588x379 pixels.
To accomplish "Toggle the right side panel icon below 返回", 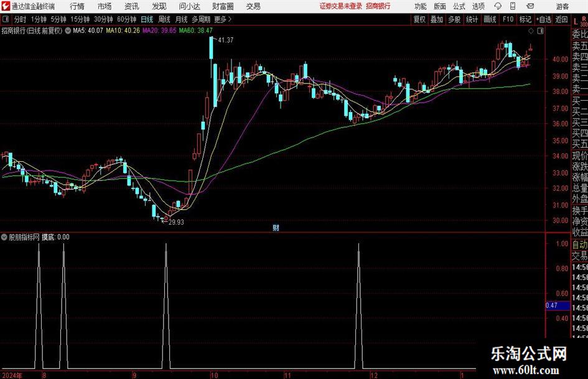I will pos(540,31).
